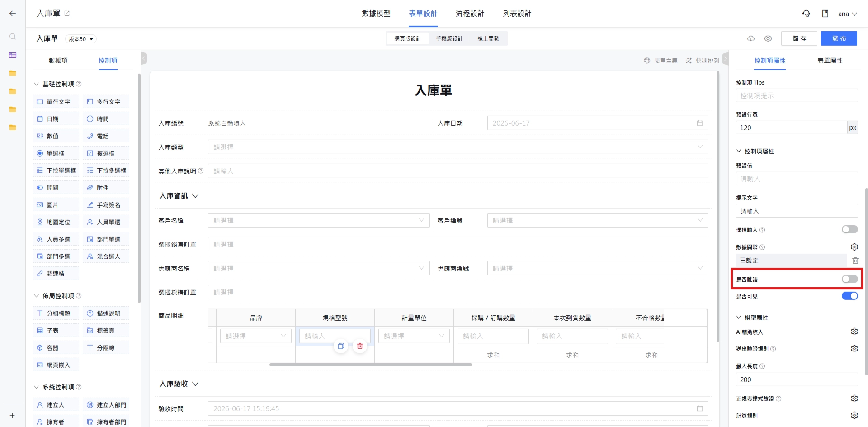Add a 子表 subtable control

coord(56,331)
